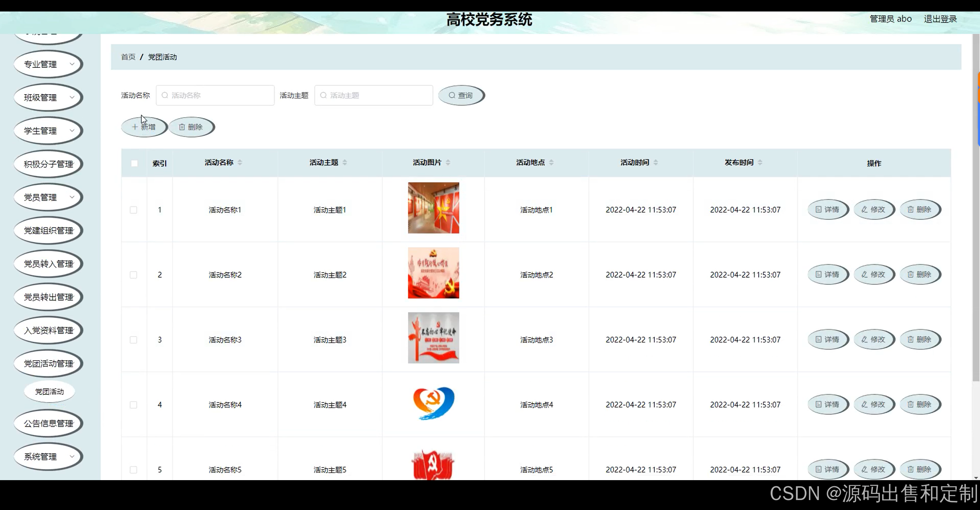Click the 活动名称 search input field
Screen dimensions: 980x510
tap(215, 95)
